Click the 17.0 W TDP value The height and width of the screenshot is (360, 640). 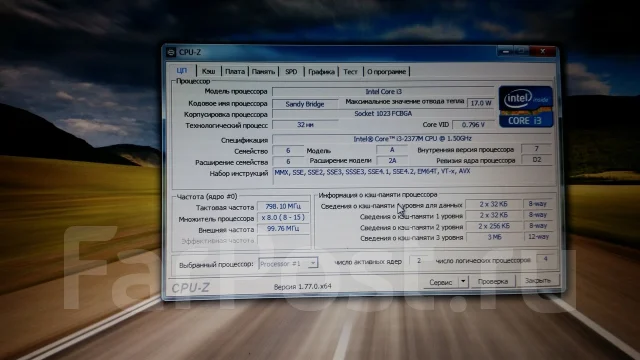(x=480, y=103)
